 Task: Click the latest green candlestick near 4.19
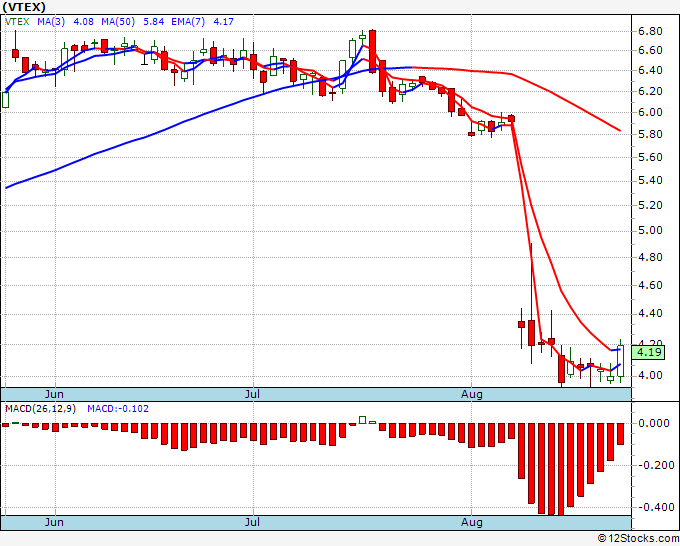pyautogui.click(x=621, y=361)
